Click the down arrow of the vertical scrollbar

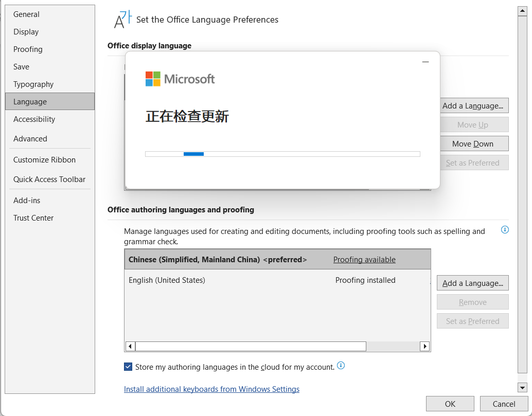pos(522,388)
